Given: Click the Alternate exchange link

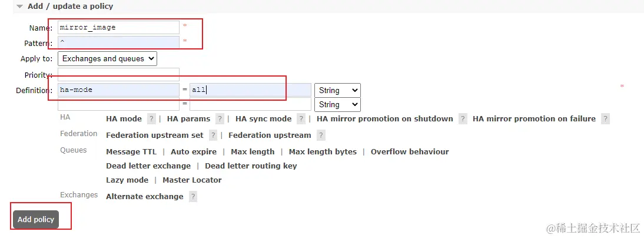Looking at the screenshot, I should pos(145,197).
